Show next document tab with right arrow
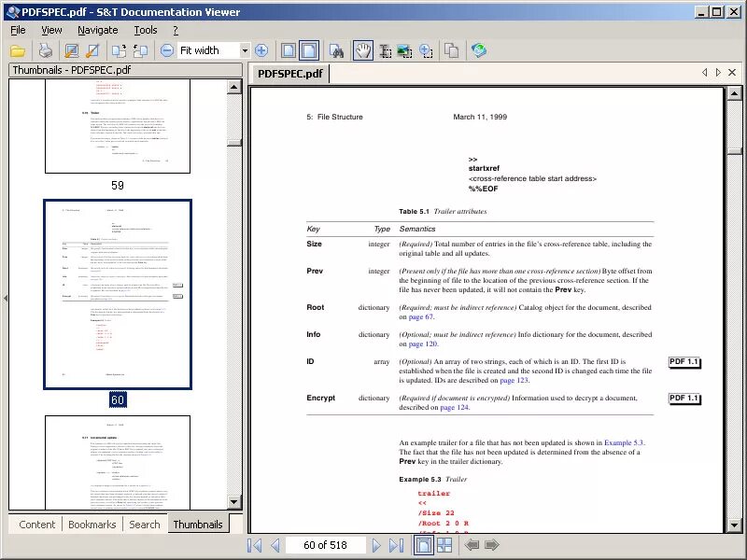The width and height of the screenshot is (747, 560). (718, 73)
